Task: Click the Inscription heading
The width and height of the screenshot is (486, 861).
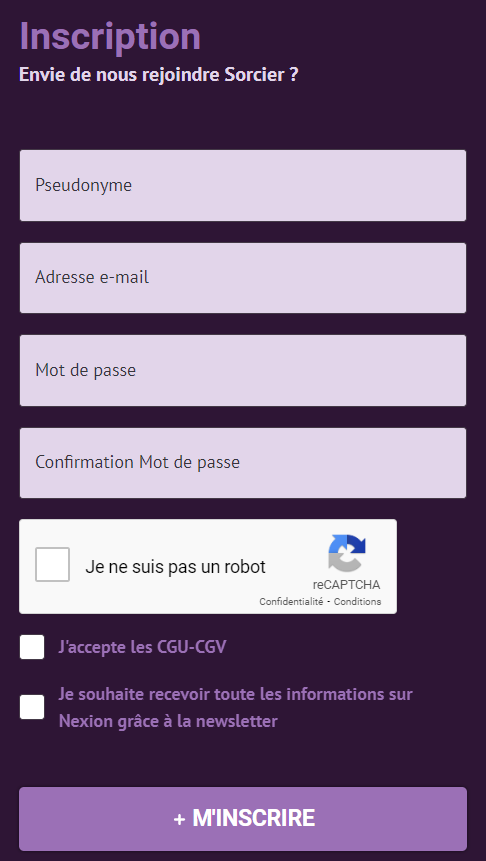Action: (x=110, y=37)
